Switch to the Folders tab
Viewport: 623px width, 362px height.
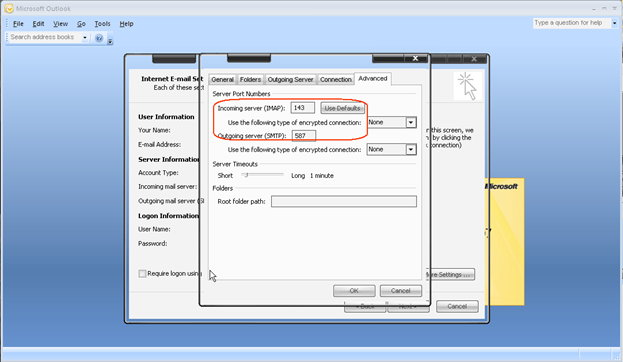[x=250, y=79]
